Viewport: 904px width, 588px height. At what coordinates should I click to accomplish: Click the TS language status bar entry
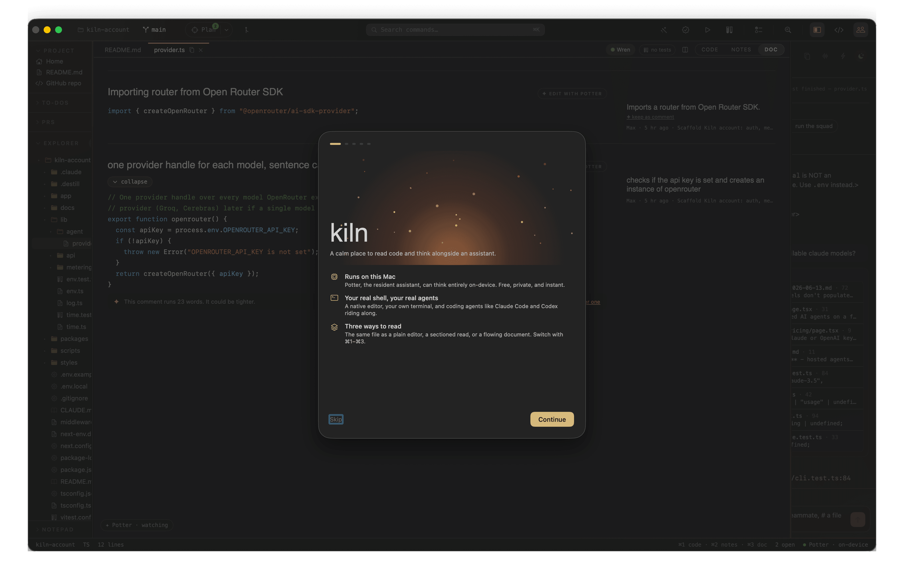(86, 544)
